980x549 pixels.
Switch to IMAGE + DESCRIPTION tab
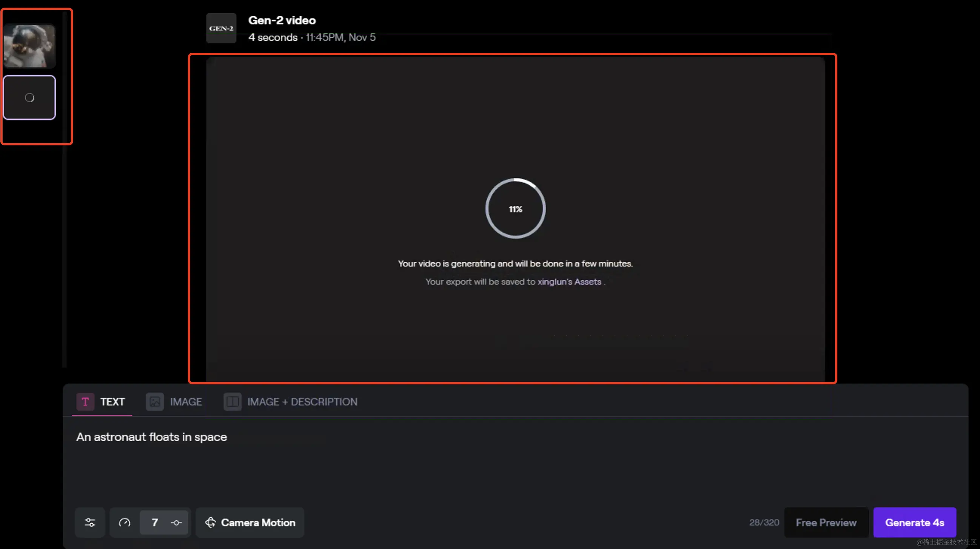click(302, 402)
